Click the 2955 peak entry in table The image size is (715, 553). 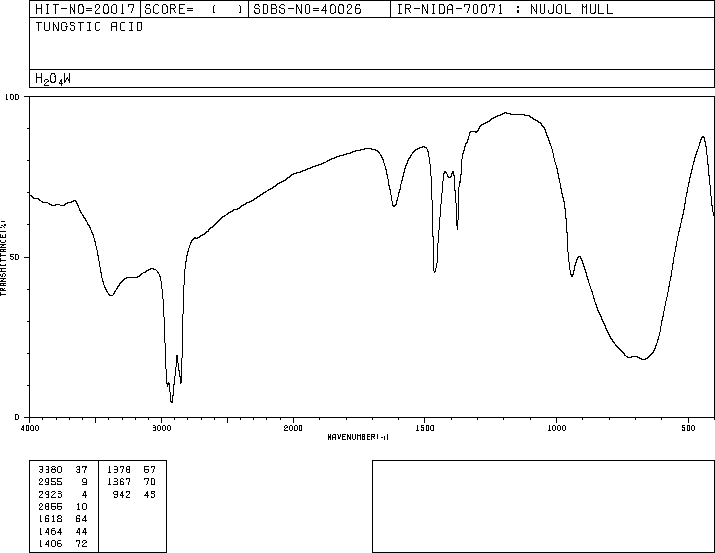click(50, 481)
